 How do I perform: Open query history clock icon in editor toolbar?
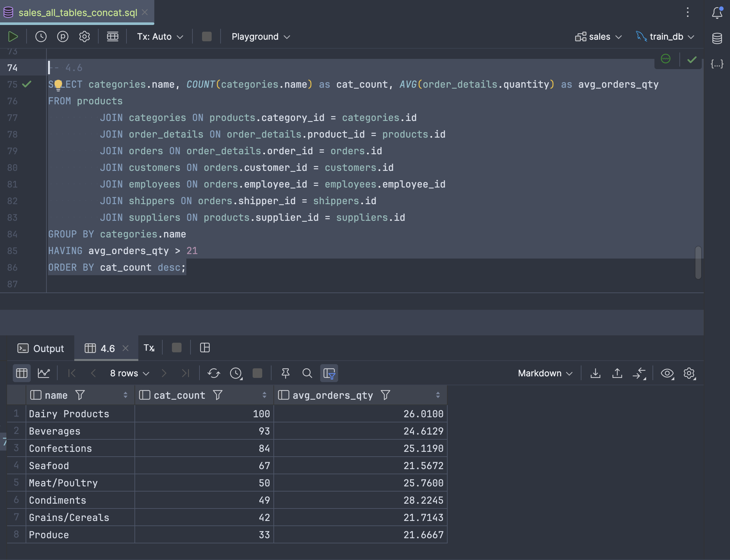[41, 37]
